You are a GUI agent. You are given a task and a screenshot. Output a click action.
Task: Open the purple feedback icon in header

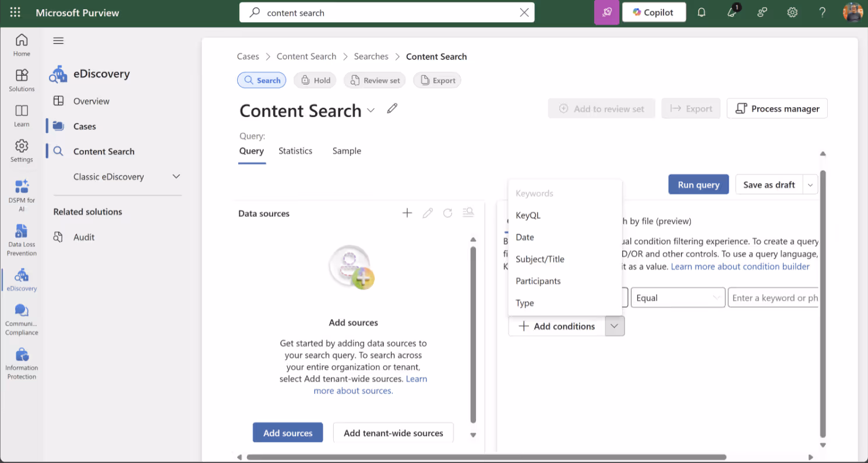click(x=606, y=12)
